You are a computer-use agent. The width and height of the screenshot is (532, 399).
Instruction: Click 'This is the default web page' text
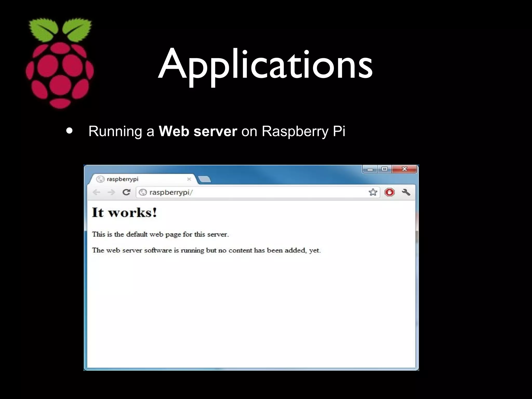[x=160, y=234]
